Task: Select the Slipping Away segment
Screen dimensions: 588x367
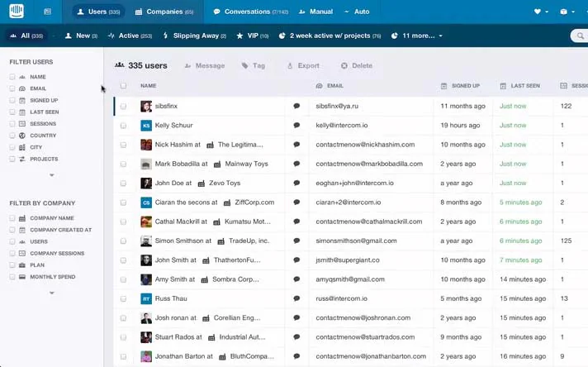Action: [x=195, y=36]
